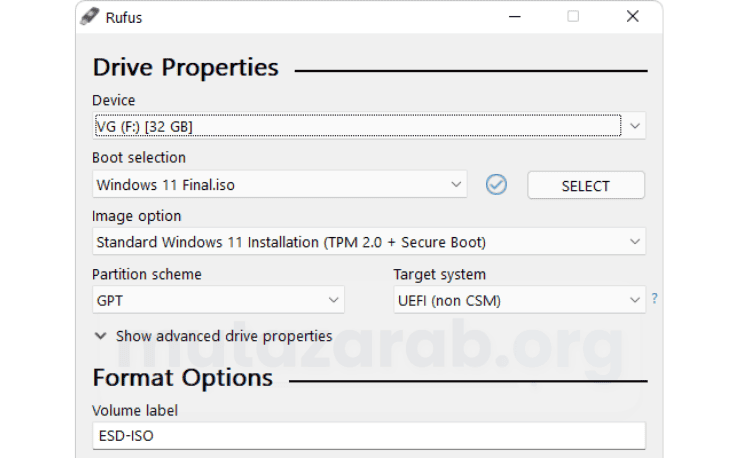This screenshot has width=738, height=458.
Task: Click the Drive Properties heading
Action: pyautogui.click(x=185, y=68)
